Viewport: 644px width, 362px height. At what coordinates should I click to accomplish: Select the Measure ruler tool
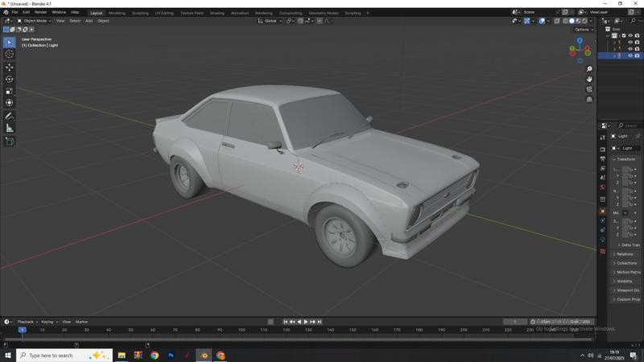(x=9, y=128)
